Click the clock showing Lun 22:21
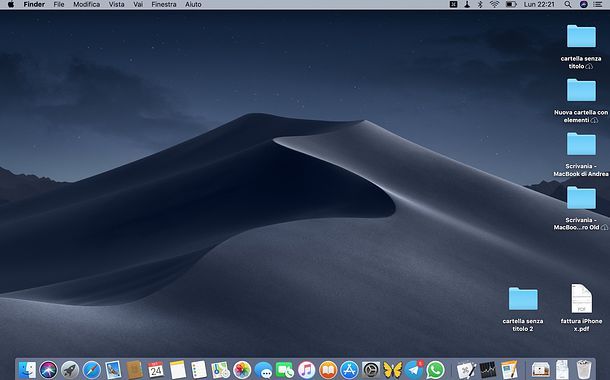Screen dimensions: 610x380 coord(539,4)
